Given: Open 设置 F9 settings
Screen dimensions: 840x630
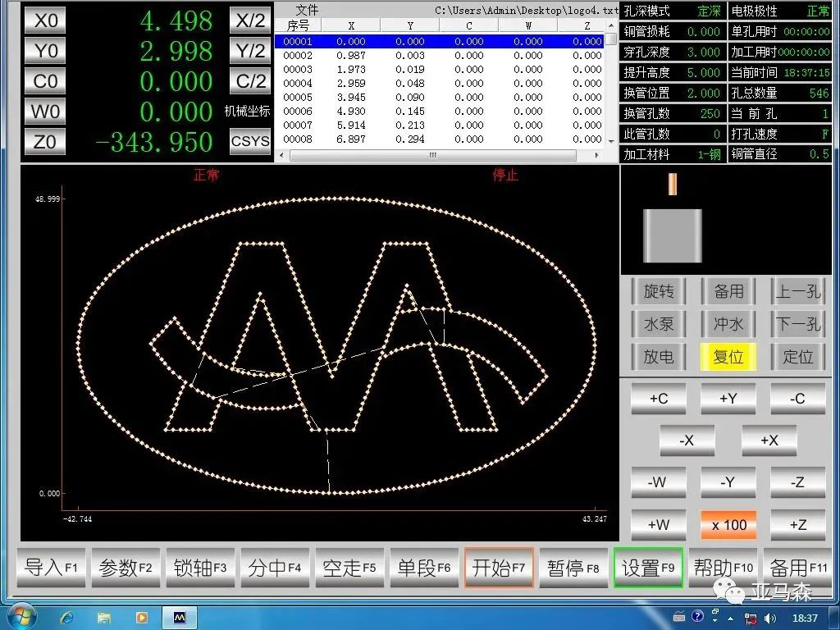Looking at the screenshot, I should [648, 568].
